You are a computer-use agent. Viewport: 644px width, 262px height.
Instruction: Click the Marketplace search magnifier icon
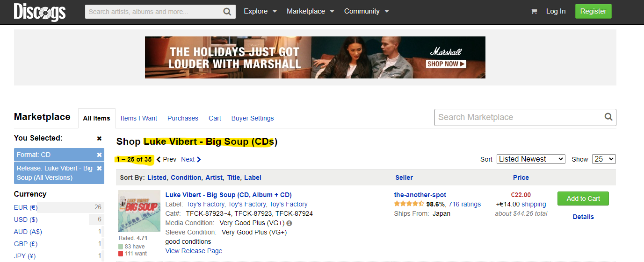pyautogui.click(x=608, y=117)
